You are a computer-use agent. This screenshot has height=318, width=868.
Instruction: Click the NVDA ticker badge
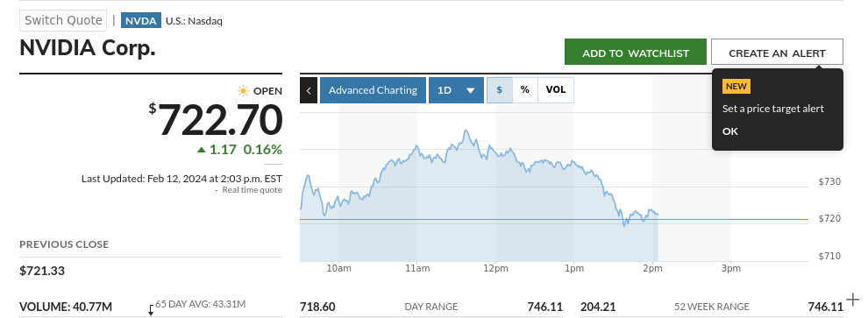tap(140, 21)
